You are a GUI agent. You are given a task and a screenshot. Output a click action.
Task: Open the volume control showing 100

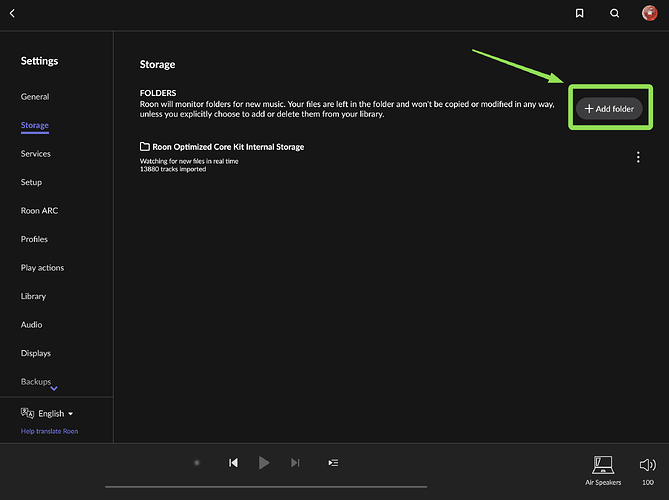(648, 470)
